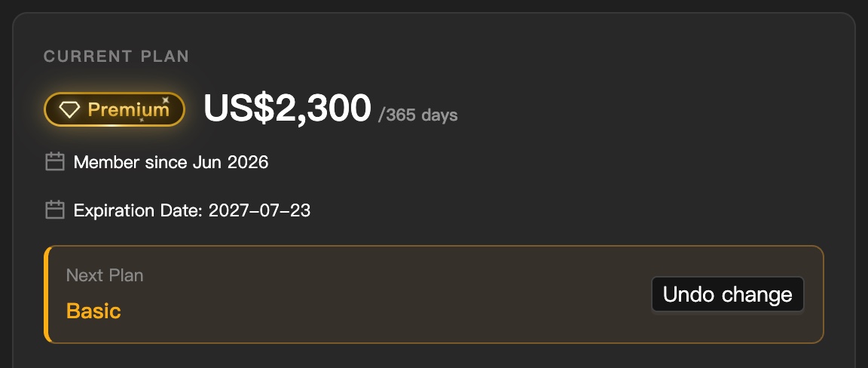The height and width of the screenshot is (368, 868).
Task: Click the /365 days billing period text
Action: click(x=418, y=115)
